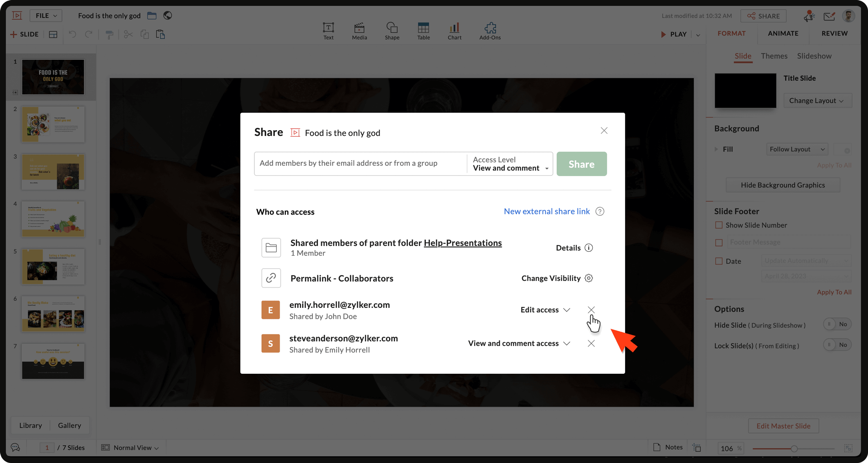The height and width of the screenshot is (463, 868).
Task: Open comments panel icon in status bar
Action: click(x=16, y=447)
